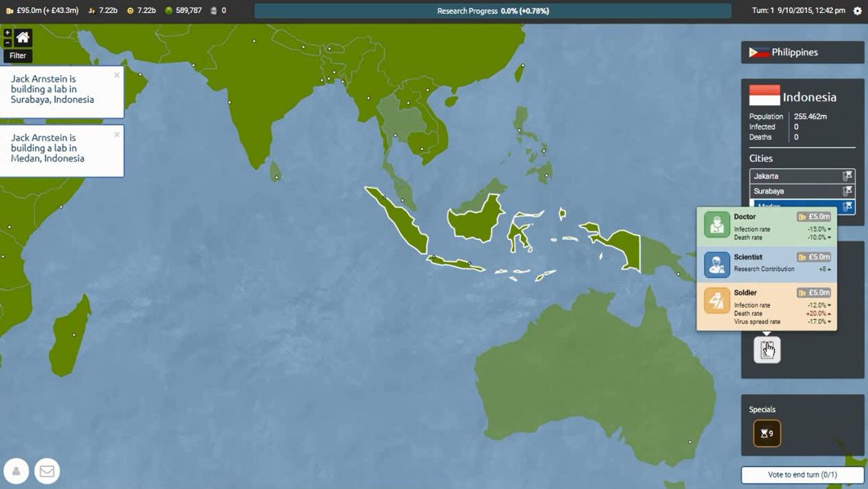The width and height of the screenshot is (868, 489).
Task: Click the Research Progress bar
Action: click(x=492, y=11)
